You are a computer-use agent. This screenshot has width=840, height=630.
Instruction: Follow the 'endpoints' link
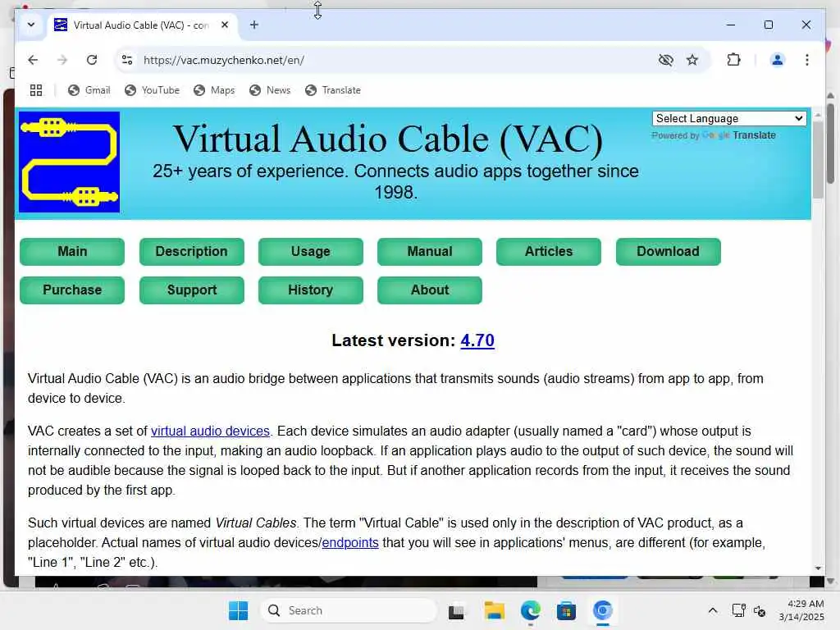[350, 543]
